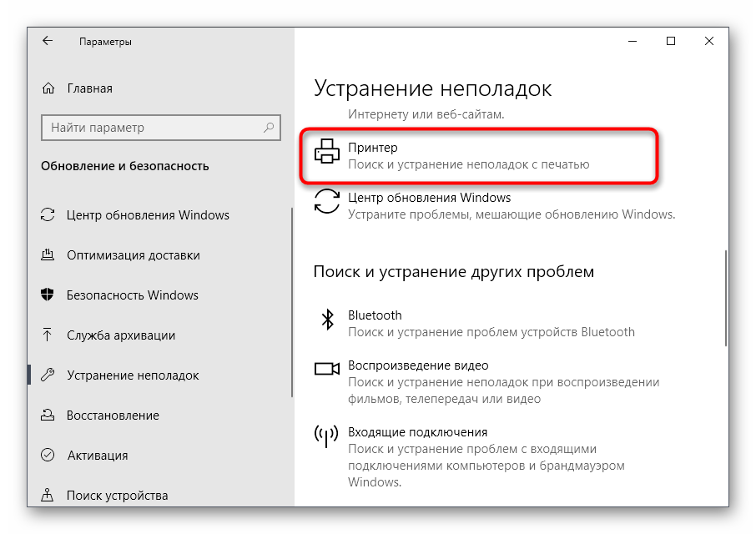The width and height of the screenshot is (756, 534).
Task: Click the Windows Security shield icon
Action: (x=48, y=295)
